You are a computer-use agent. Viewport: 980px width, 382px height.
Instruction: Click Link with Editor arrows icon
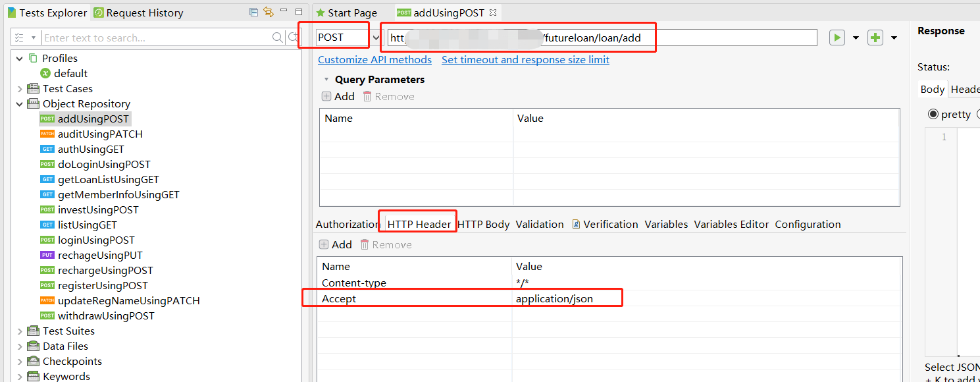268,13
